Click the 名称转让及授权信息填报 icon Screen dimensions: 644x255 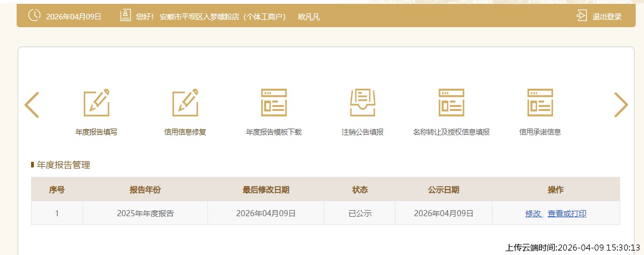[451, 103]
